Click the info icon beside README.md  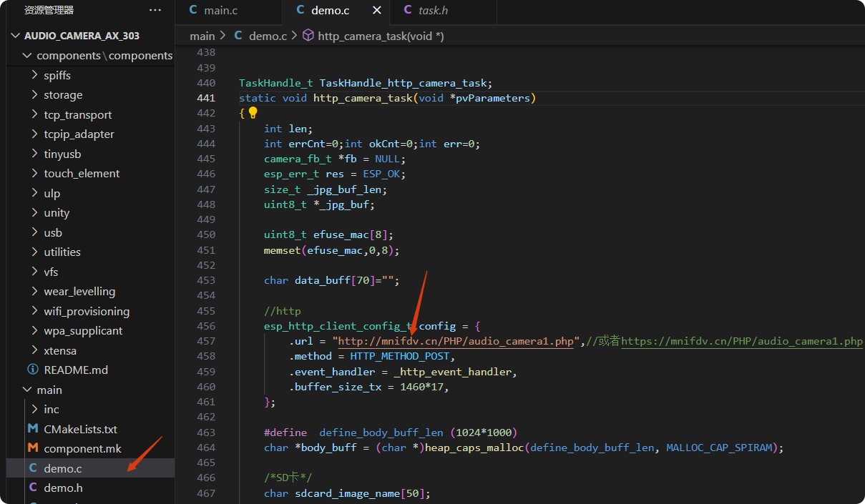[x=32, y=370]
